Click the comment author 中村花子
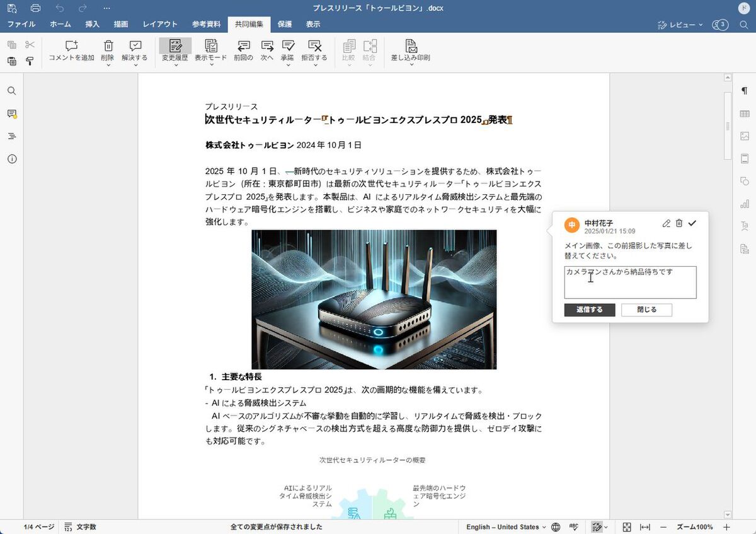This screenshot has width=756, height=534. click(598, 223)
